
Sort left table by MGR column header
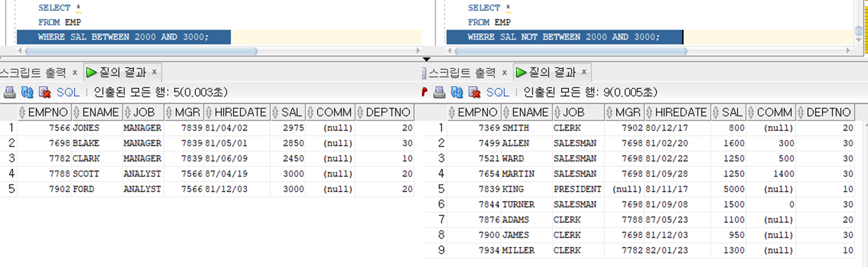[x=184, y=112]
